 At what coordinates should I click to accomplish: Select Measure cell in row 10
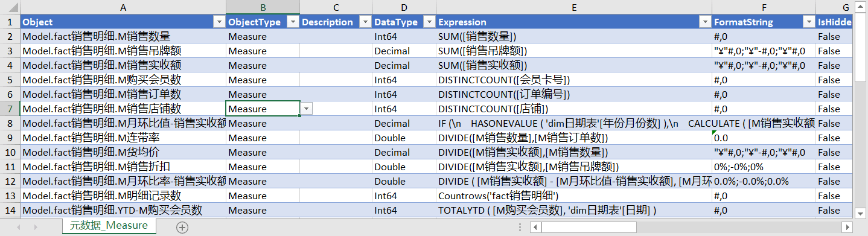(x=263, y=152)
